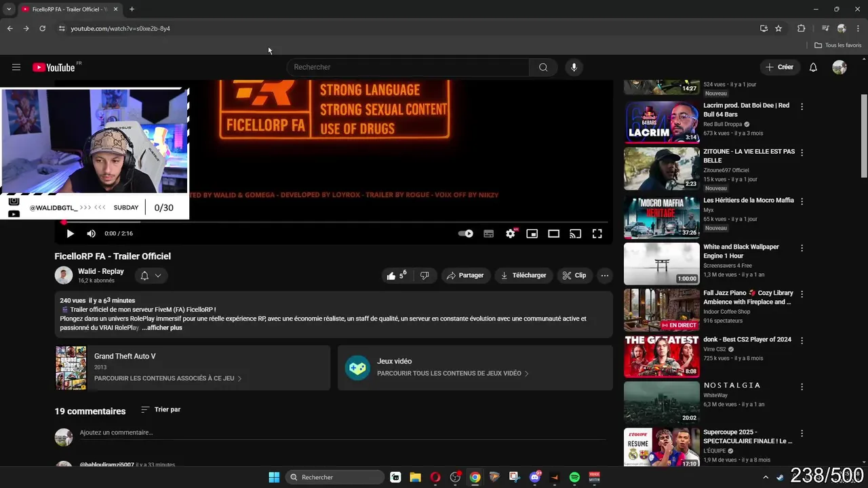Switch to miniplayer mode
Image resolution: width=868 pixels, height=488 pixels.
(x=532, y=233)
